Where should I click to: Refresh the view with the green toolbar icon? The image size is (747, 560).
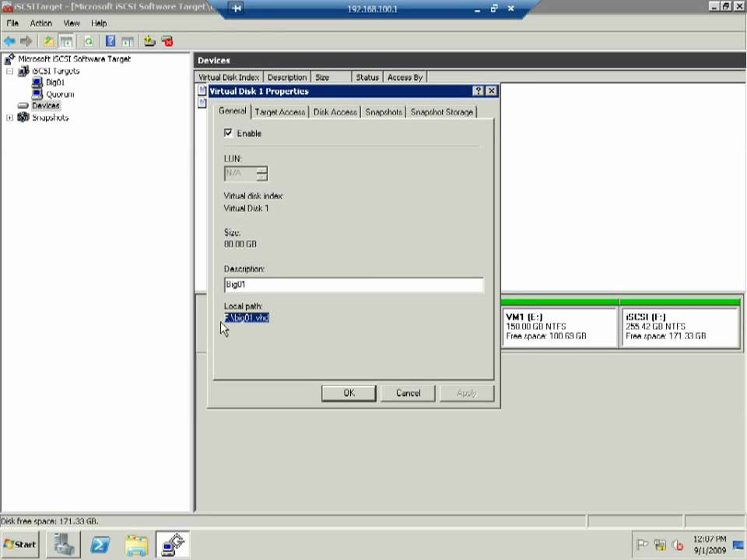pyautogui.click(x=88, y=41)
